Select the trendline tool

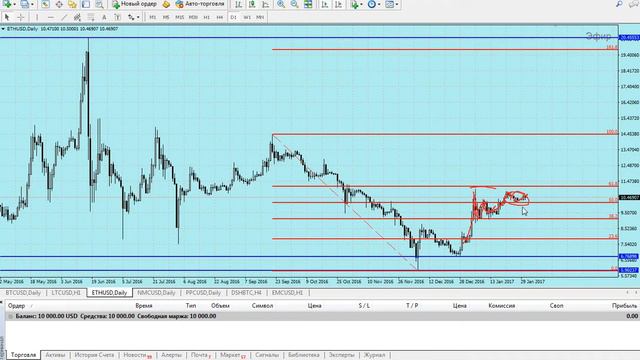[64, 17]
